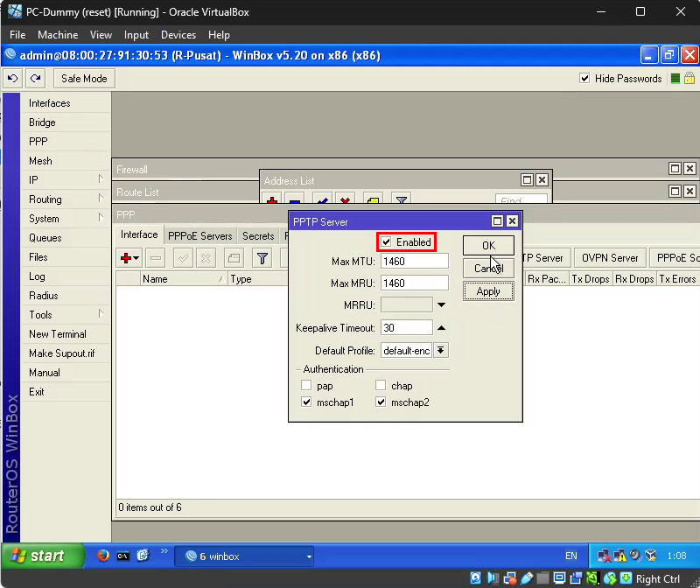Open the VirtualBox File menu
This screenshot has width=700, height=588.
[17, 35]
